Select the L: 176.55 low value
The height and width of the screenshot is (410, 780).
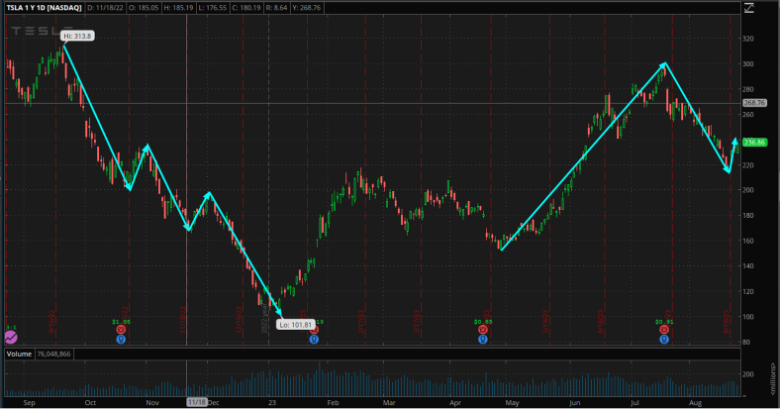[x=213, y=8]
